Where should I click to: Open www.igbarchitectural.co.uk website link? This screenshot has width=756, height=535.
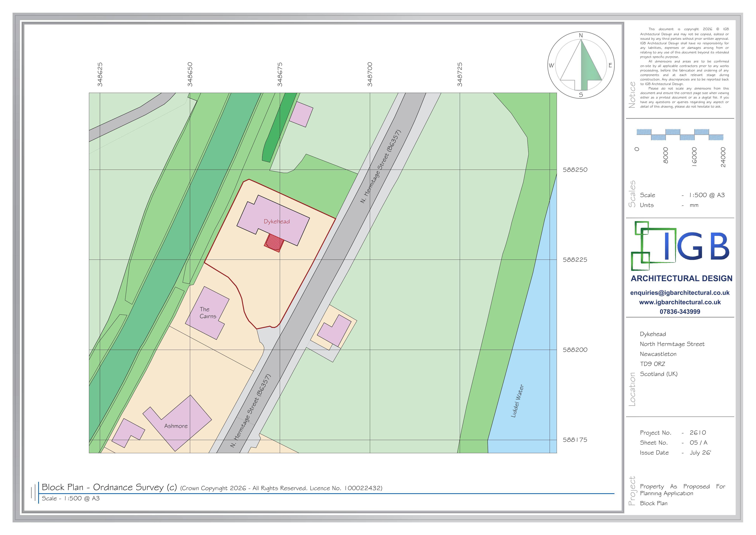point(680,302)
